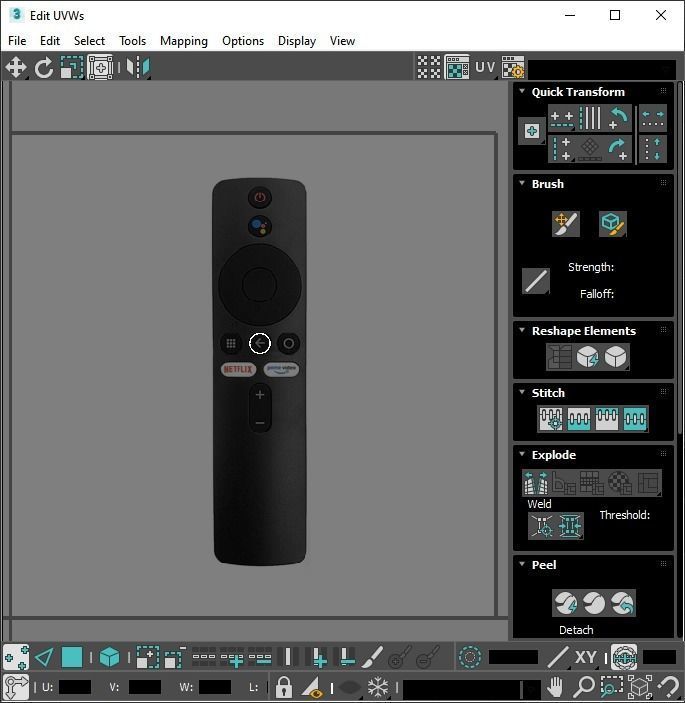Enable Polygon sub-object mode
Viewport: 685px width, 703px height.
(72, 658)
